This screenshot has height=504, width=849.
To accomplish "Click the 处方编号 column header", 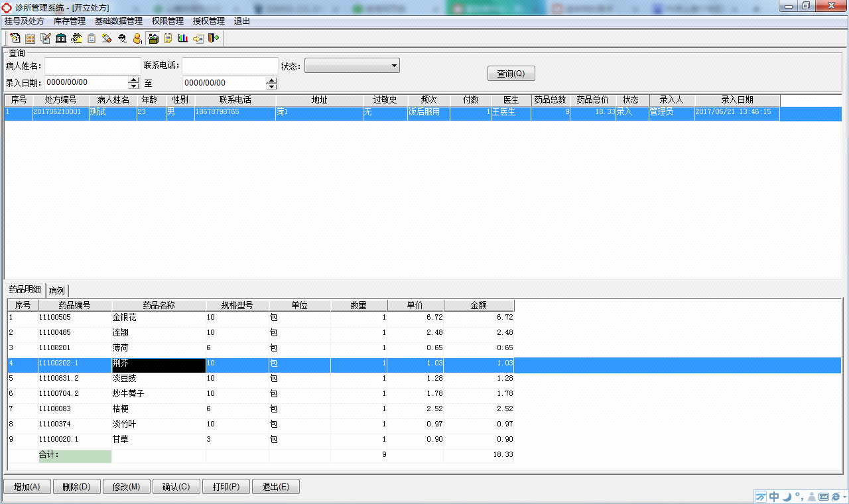I will pyautogui.click(x=60, y=100).
